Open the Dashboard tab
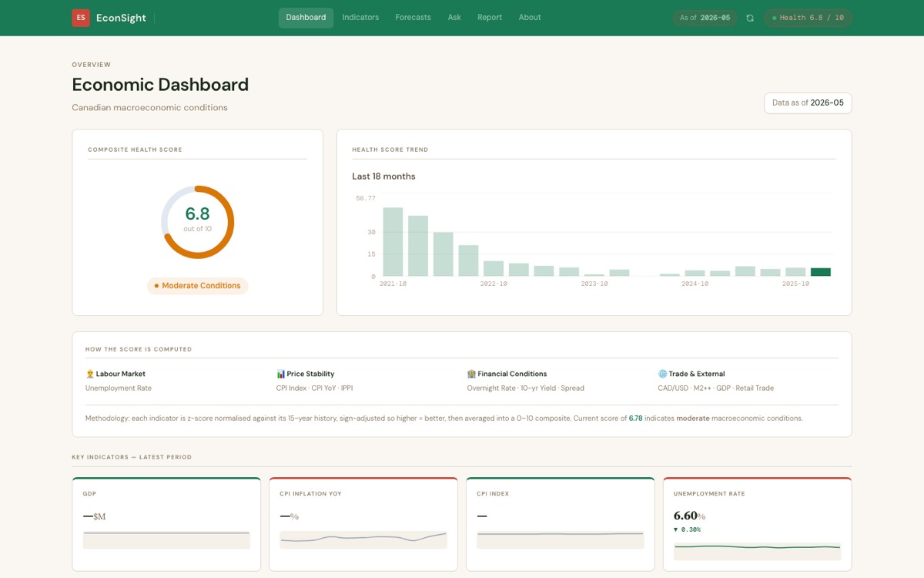Viewport: 924px width, 578px height. 306,18
